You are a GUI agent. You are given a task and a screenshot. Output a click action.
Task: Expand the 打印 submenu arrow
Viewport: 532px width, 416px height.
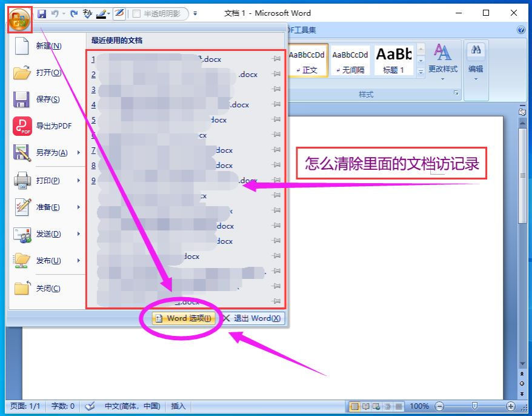tap(78, 181)
